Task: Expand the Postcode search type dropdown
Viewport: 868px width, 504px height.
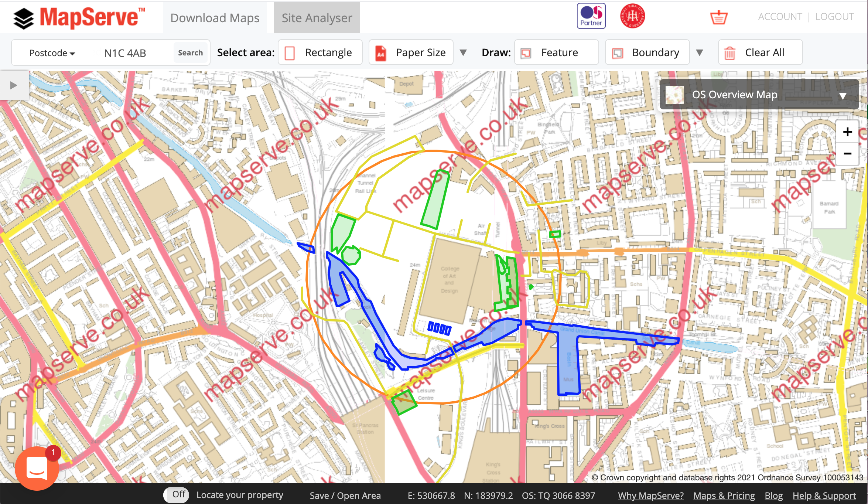Action: [x=52, y=53]
